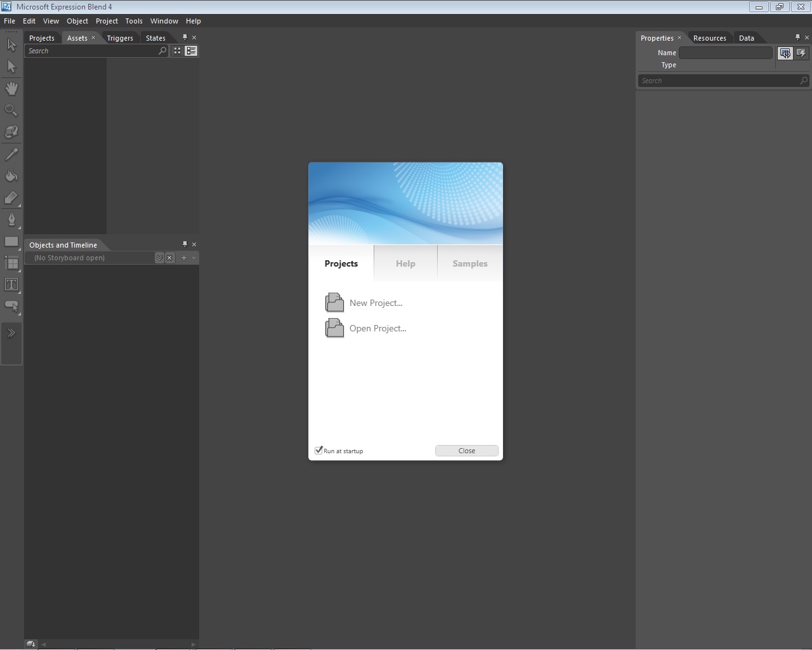Image resolution: width=812 pixels, height=650 pixels.
Task: Select the TextBlock tool
Action: (11, 284)
